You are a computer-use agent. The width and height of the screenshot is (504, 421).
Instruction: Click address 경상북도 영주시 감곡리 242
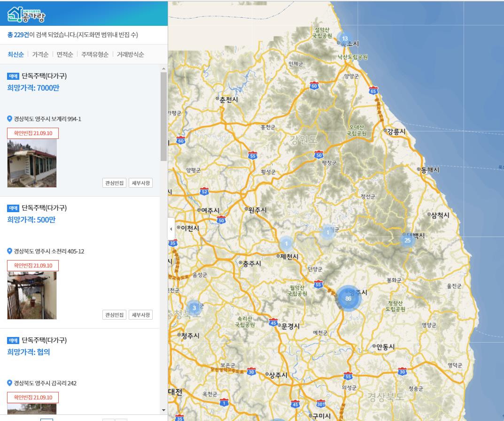pyautogui.click(x=45, y=383)
